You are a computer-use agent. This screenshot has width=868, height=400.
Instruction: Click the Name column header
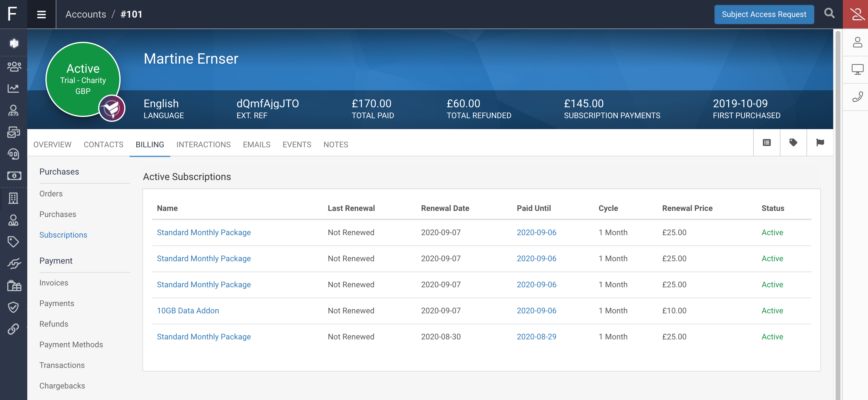pos(167,208)
